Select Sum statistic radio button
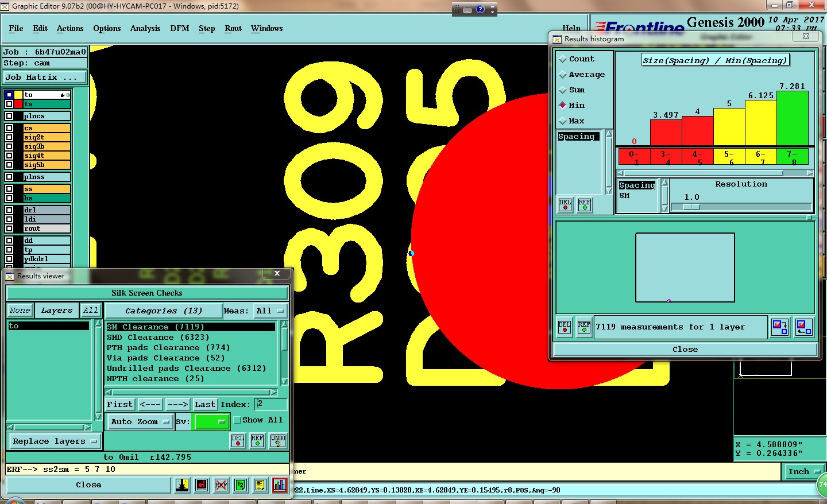The image size is (827, 504). (563, 90)
